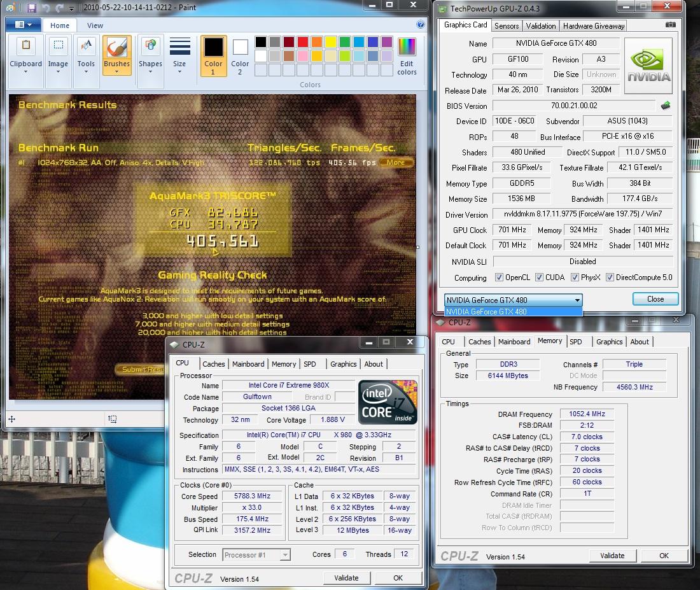Pick the yellow palette color
The image size is (700, 590).
[331, 42]
